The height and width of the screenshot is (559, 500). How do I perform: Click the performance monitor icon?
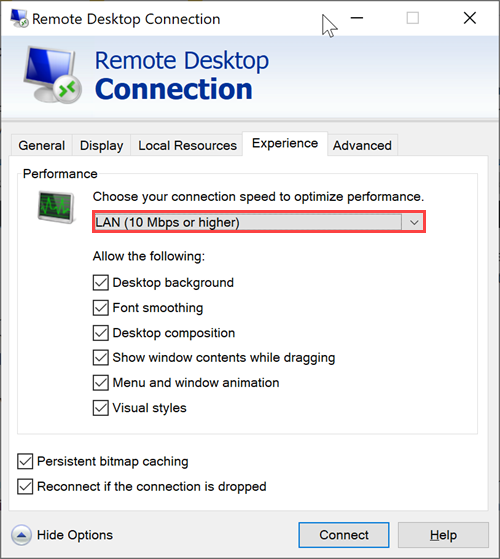coord(56,207)
